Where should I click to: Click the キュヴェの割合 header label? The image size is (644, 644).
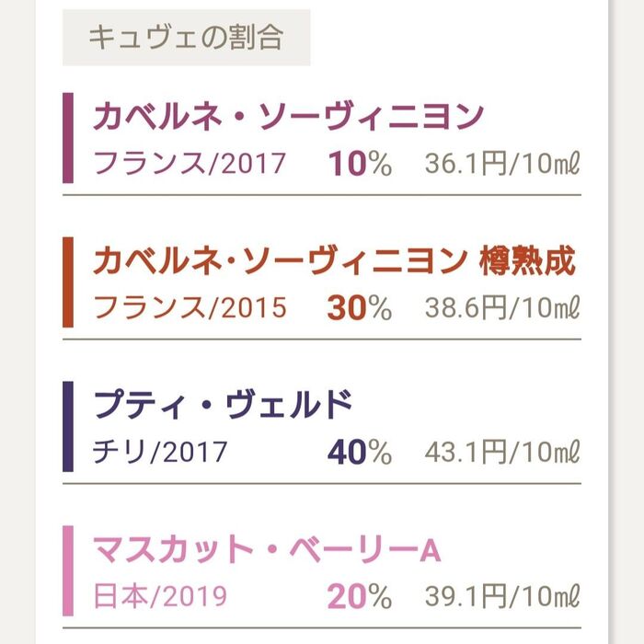186,38
